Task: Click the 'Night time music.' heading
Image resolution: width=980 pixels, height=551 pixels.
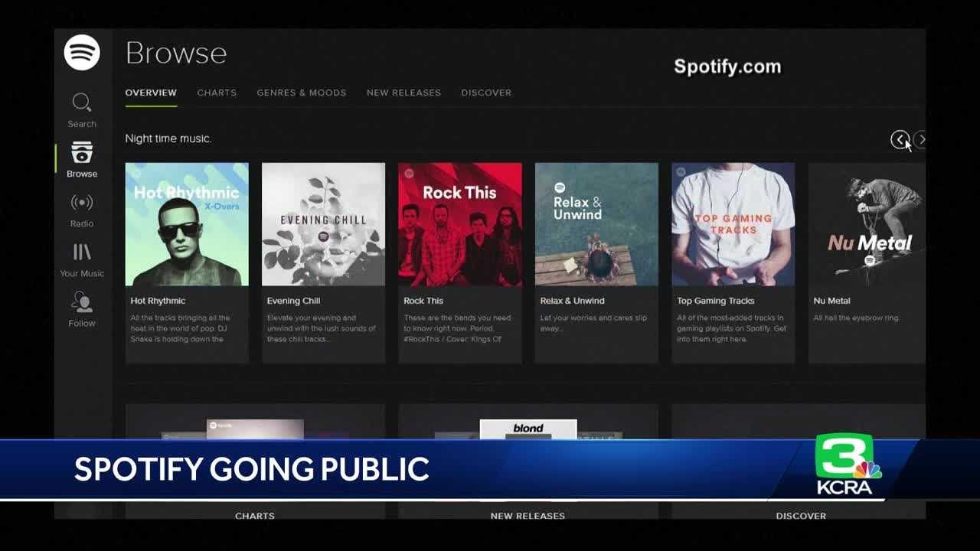Action: [x=168, y=139]
